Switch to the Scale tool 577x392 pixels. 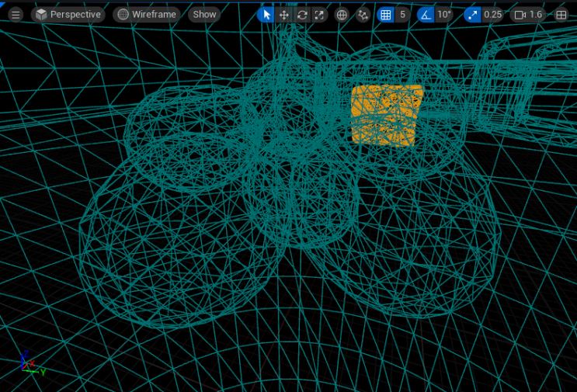click(319, 14)
